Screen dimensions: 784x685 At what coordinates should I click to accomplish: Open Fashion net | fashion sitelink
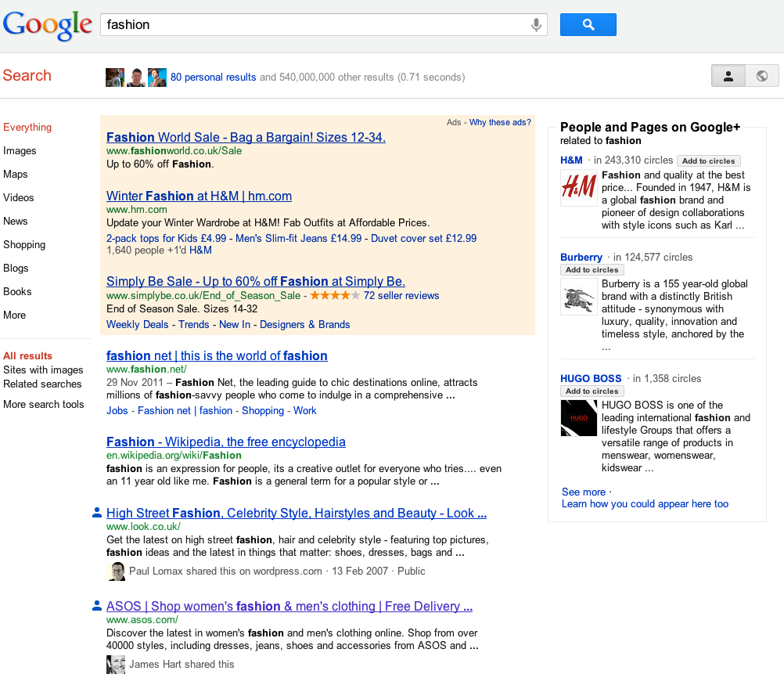(185, 410)
